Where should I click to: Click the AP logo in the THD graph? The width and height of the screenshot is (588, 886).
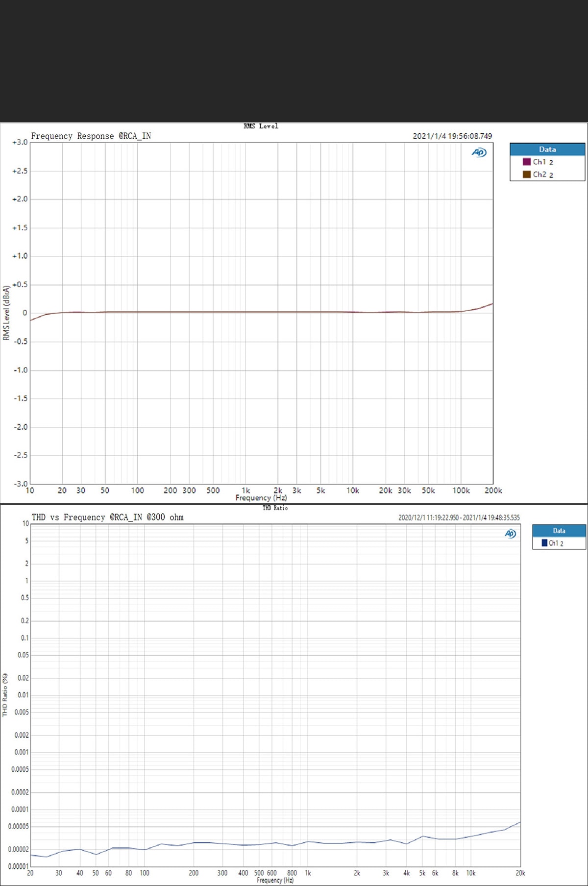pos(510,534)
